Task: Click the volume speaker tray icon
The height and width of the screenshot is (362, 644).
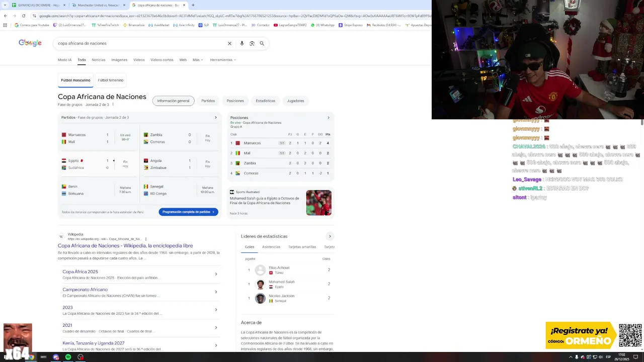Action: [601, 357]
